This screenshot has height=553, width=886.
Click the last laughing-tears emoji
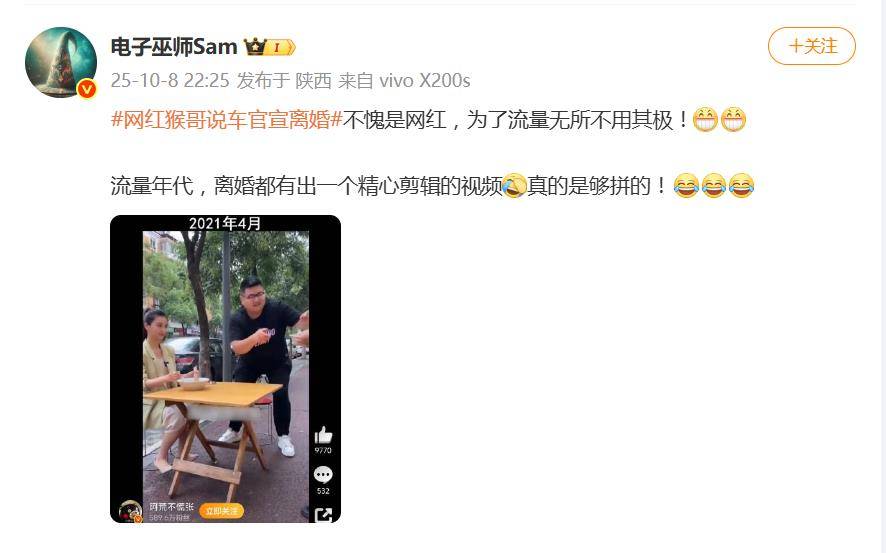(x=741, y=186)
